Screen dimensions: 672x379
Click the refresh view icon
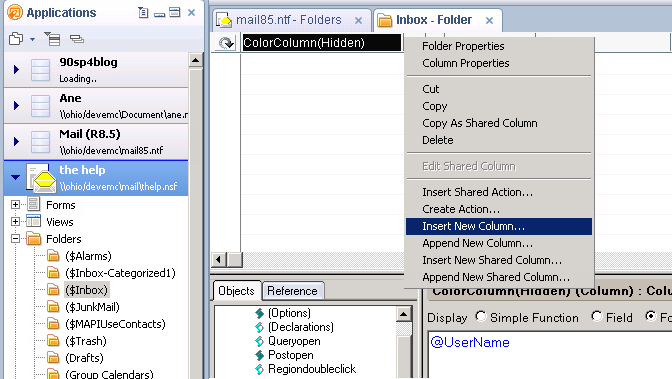pos(225,42)
